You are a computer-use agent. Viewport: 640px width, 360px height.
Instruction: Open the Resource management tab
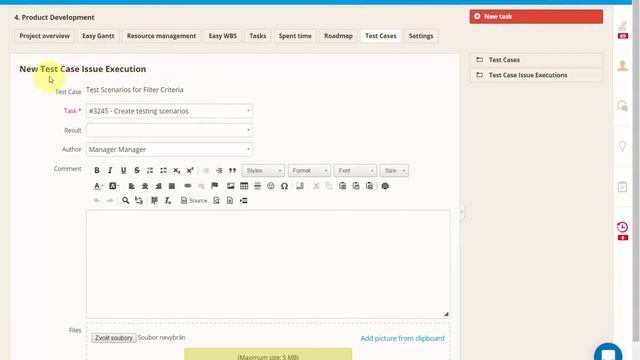(x=161, y=36)
